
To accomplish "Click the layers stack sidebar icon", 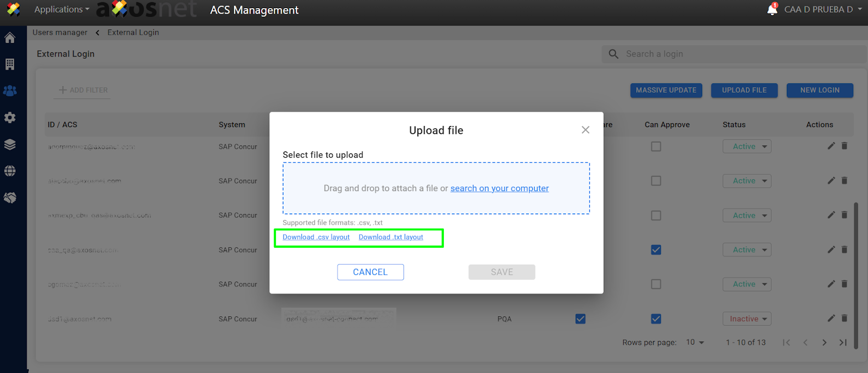I will (x=10, y=144).
